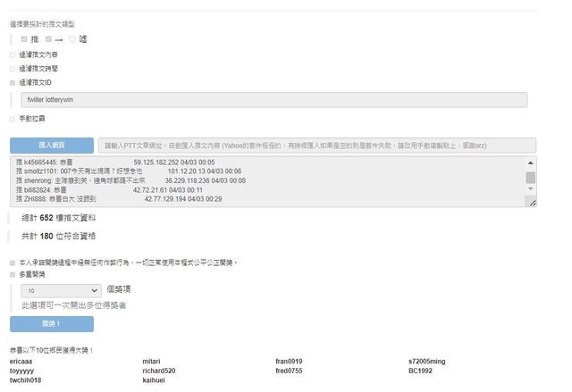
Task: Enable the 手動扣霸 checkbox
Action: [x=13, y=118]
